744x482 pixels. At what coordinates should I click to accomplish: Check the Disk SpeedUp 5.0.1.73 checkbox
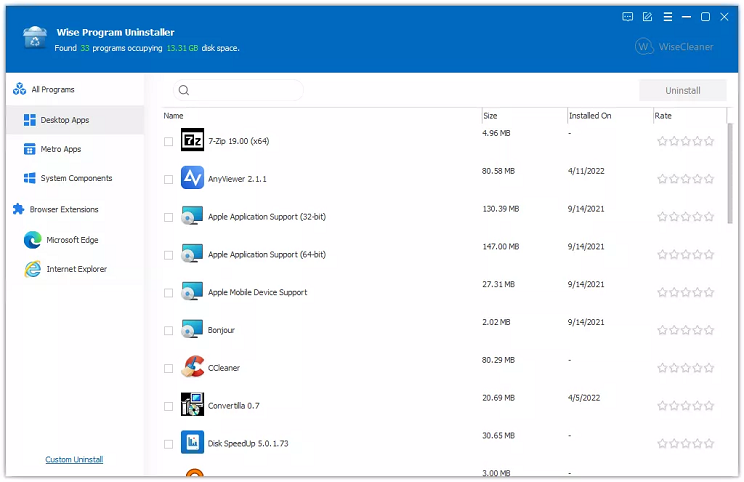(168, 444)
